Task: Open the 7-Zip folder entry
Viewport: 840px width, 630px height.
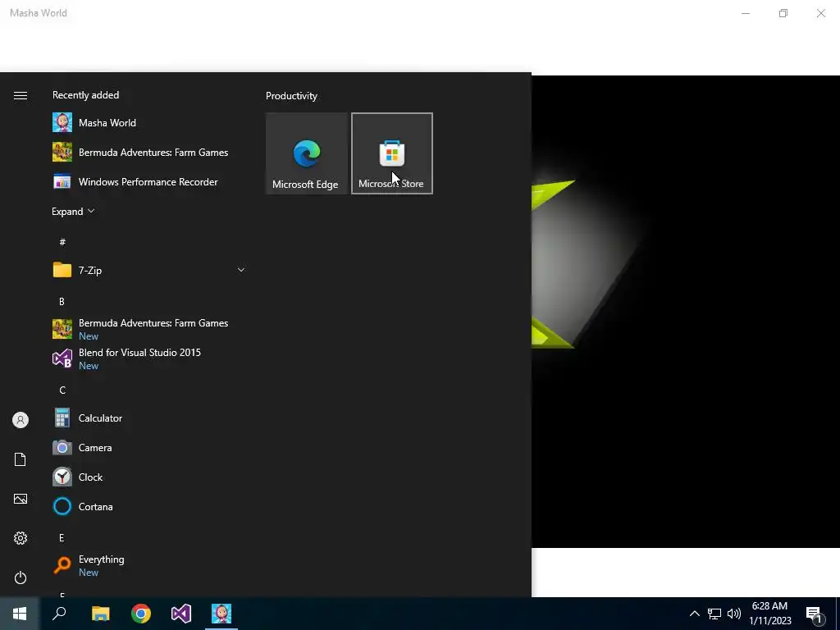Action: (149, 270)
